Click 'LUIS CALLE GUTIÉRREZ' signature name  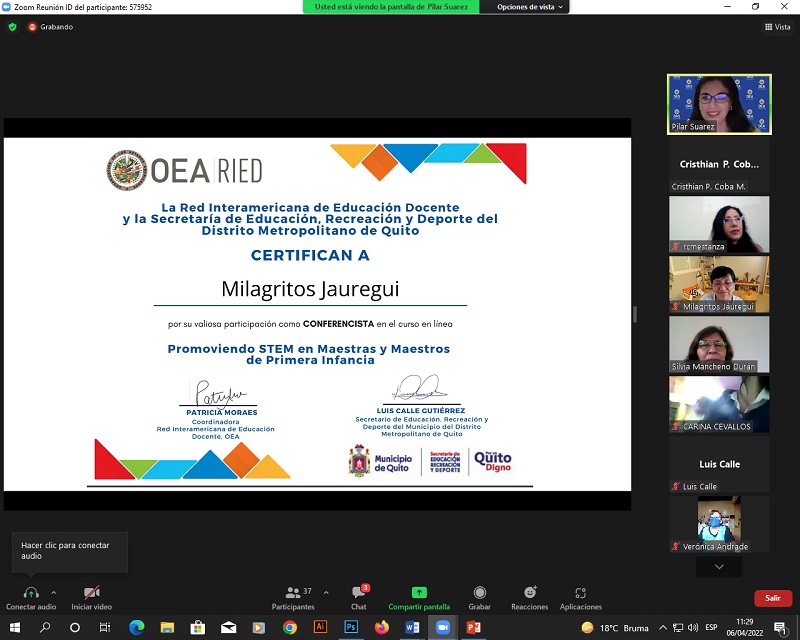click(x=421, y=410)
